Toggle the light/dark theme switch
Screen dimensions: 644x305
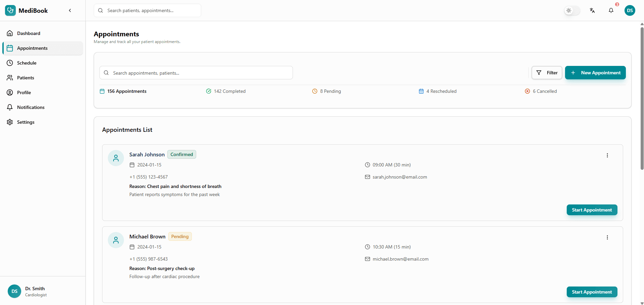coord(572,10)
